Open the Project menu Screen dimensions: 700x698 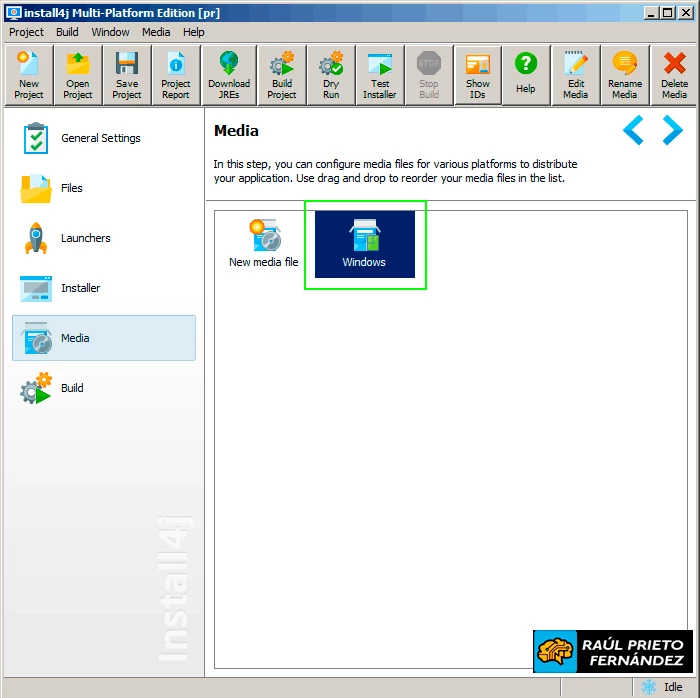point(26,32)
